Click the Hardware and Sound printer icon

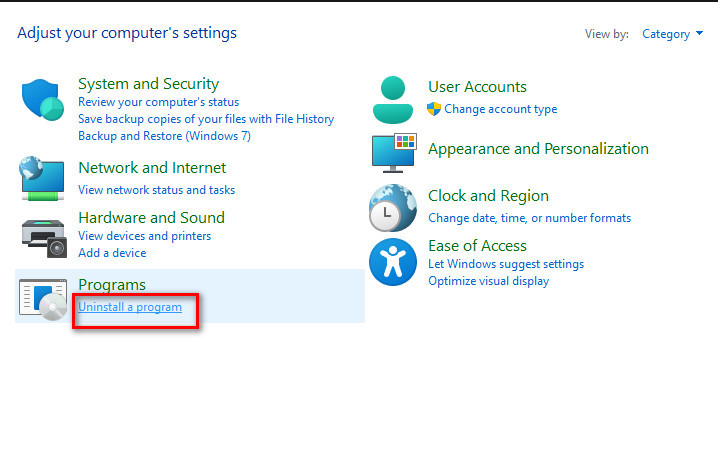click(44, 238)
